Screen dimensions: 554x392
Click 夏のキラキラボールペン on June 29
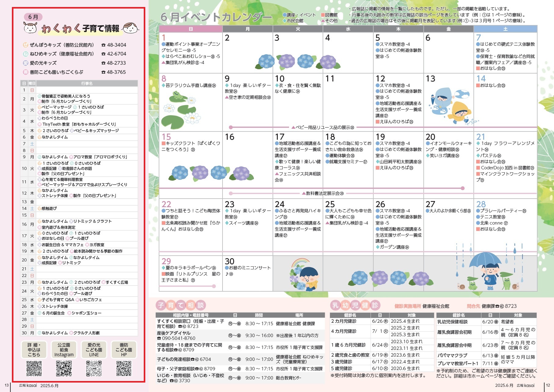pos(189,268)
